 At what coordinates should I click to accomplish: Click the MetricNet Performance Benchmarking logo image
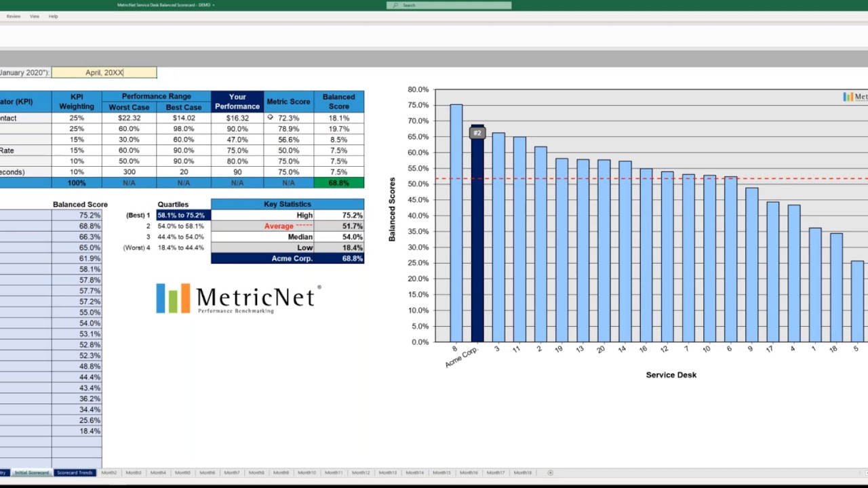point(239,299)
